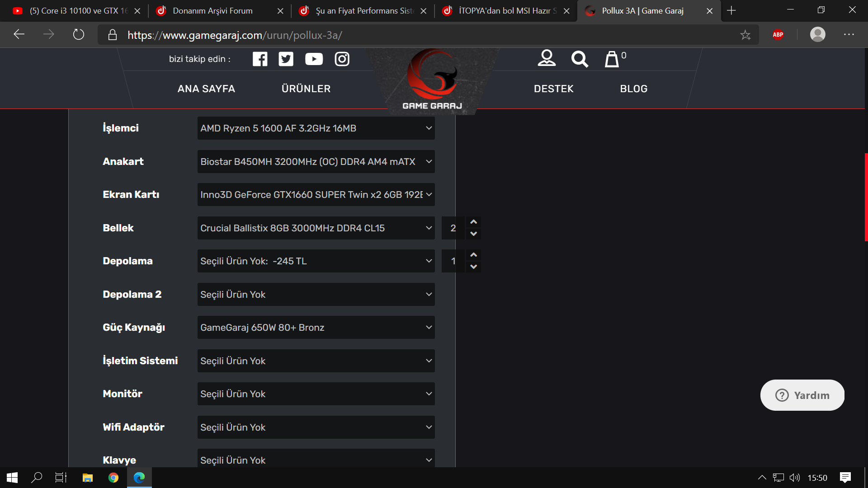Open Windows taskbar search

point(37,478)
